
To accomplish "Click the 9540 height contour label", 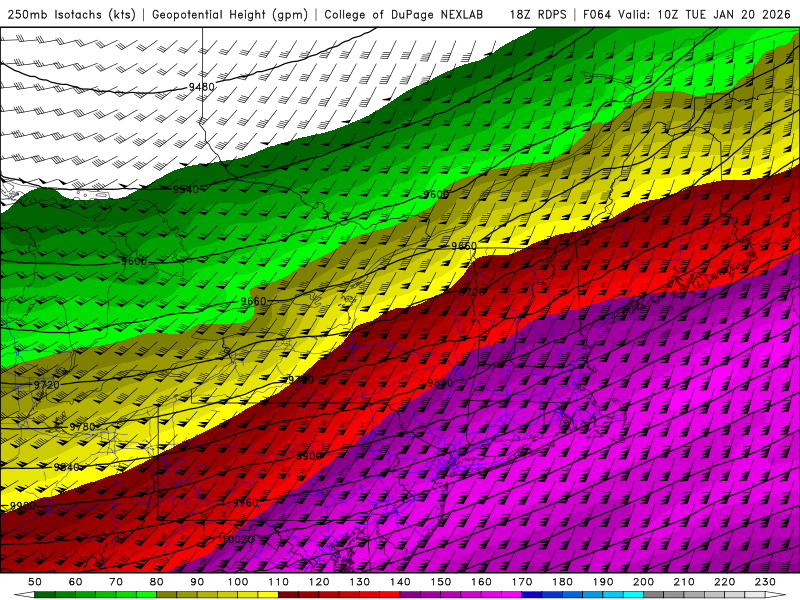I will 186,189.
